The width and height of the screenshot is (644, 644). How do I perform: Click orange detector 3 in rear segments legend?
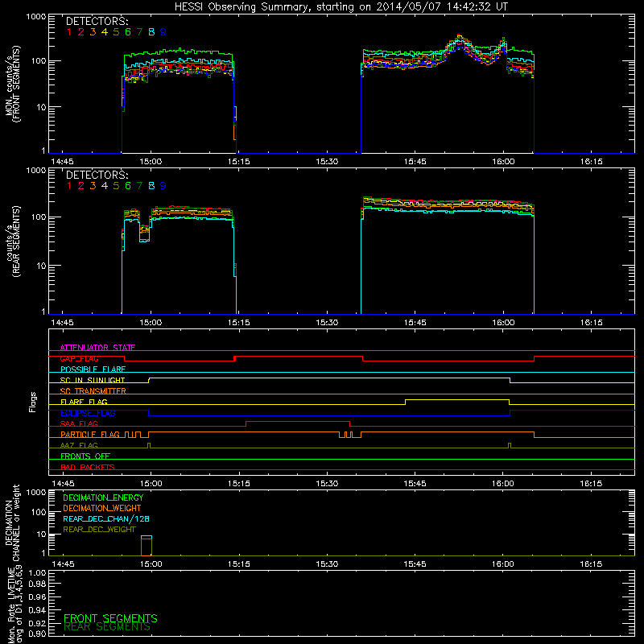93,186
